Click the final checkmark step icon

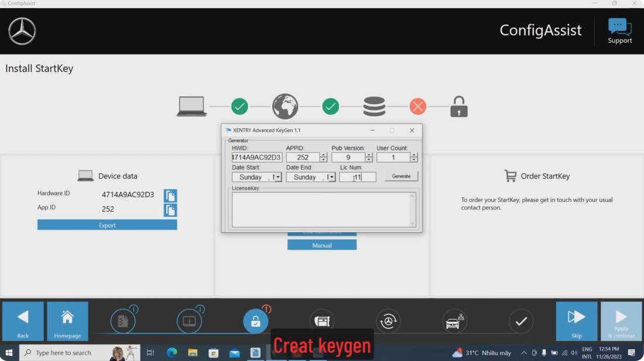(x=521, y=321)
